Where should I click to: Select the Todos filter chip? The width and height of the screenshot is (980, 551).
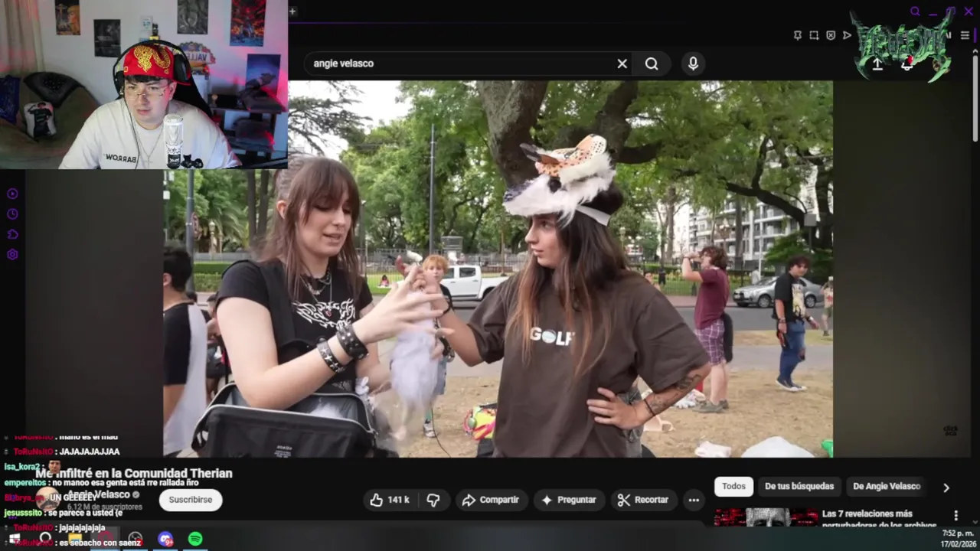click(733, 486)
